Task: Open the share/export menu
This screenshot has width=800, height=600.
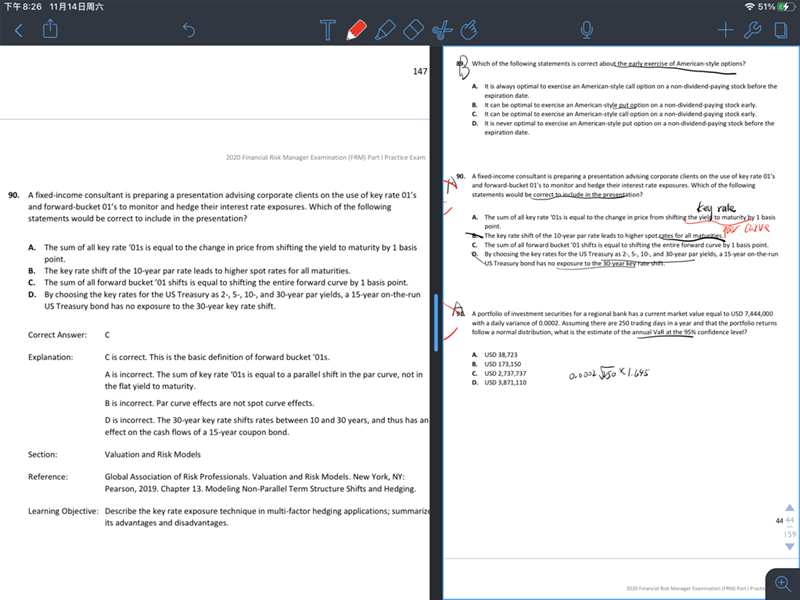Action: coord(50,29)
